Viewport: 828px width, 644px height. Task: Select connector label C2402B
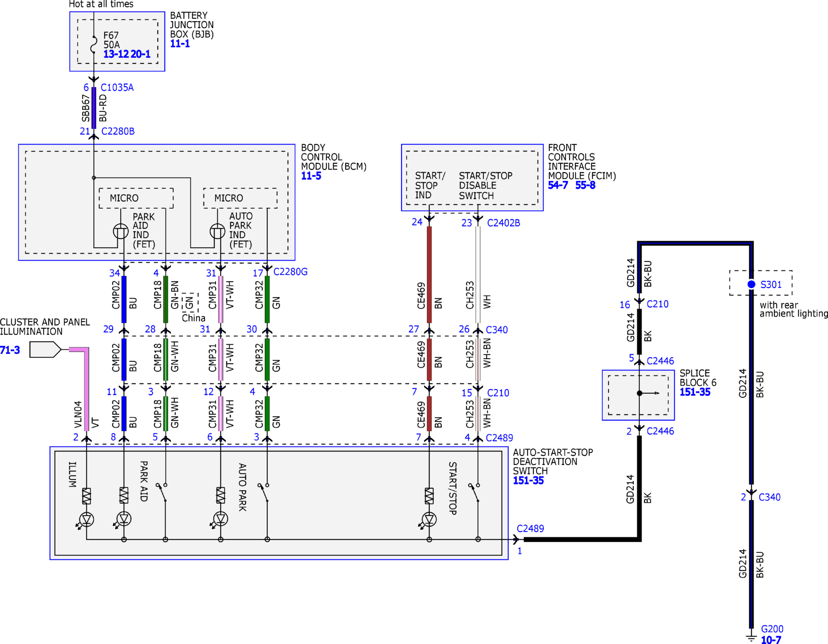(x=503, y=223)
